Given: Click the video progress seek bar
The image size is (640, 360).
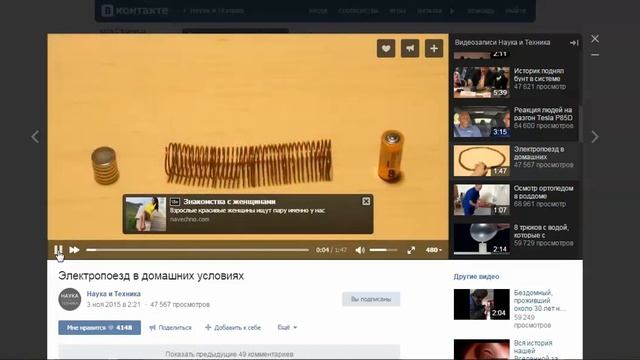Looking at the screenshot, I should click(198, 250).
